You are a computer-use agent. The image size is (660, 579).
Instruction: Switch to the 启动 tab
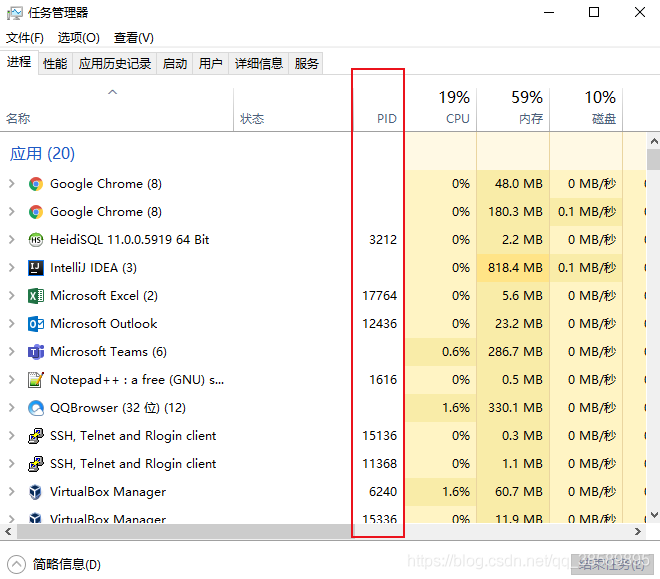175,64
